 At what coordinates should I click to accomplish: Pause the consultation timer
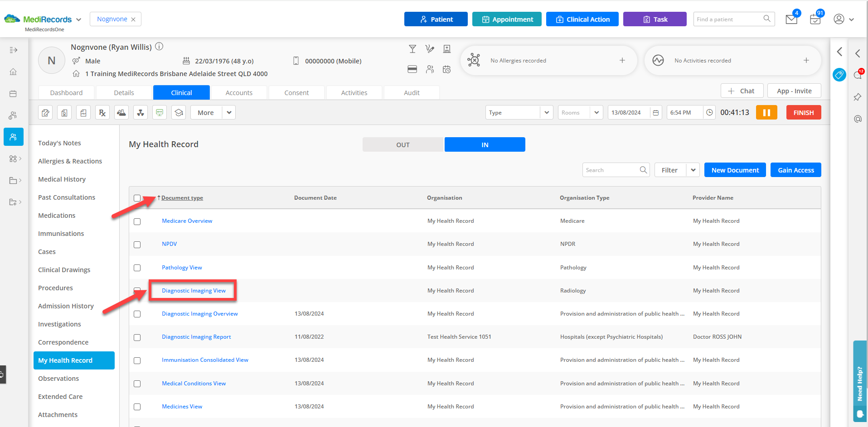click(x=766, y=113)
